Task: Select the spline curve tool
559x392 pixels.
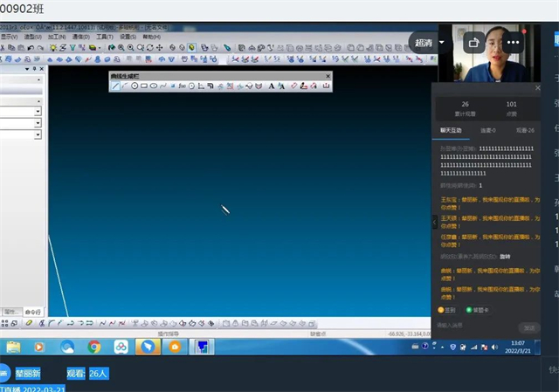Action: (x=163, y=86)
